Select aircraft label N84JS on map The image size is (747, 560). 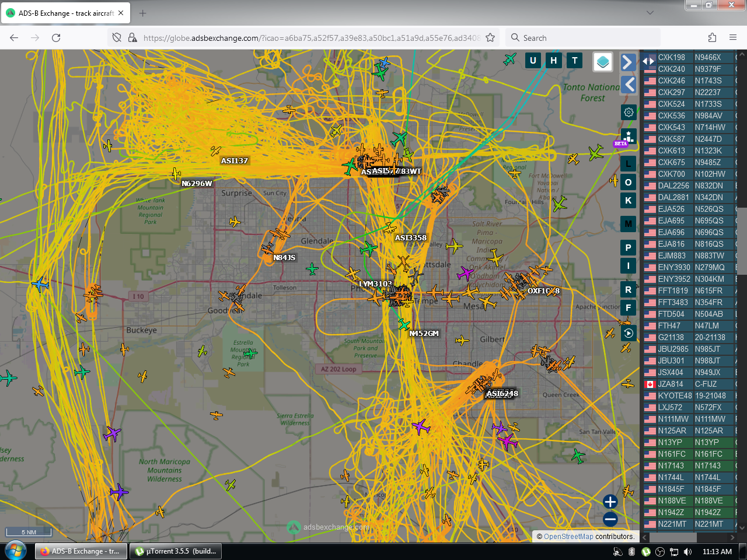[284, 258]
